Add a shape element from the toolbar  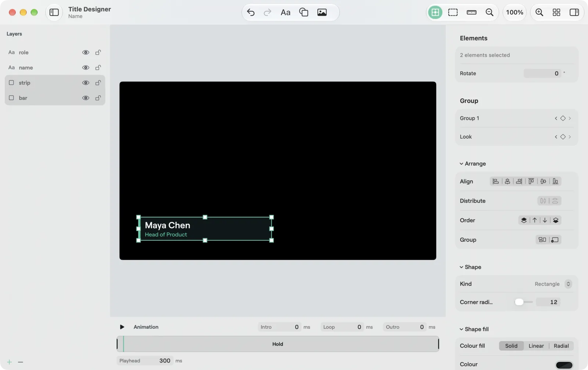304,13
